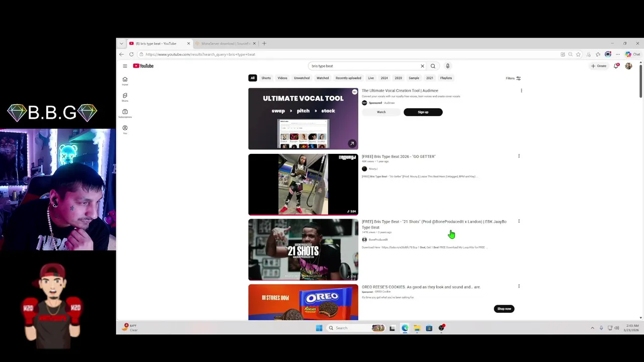The width and height of the screenshot is (644, 362).
Task: Click the browser address bar URL
Action: pos(200,54)
